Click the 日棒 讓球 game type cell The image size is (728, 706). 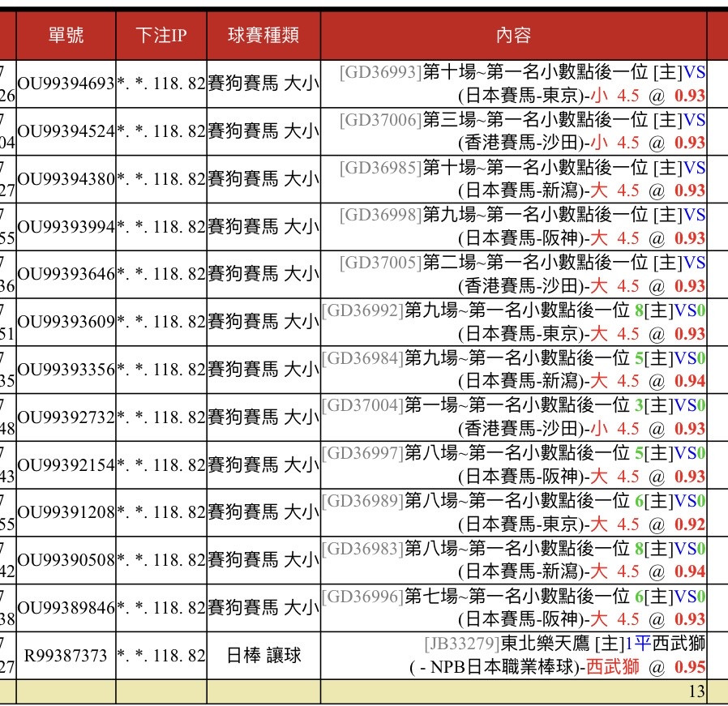(263, 656)
